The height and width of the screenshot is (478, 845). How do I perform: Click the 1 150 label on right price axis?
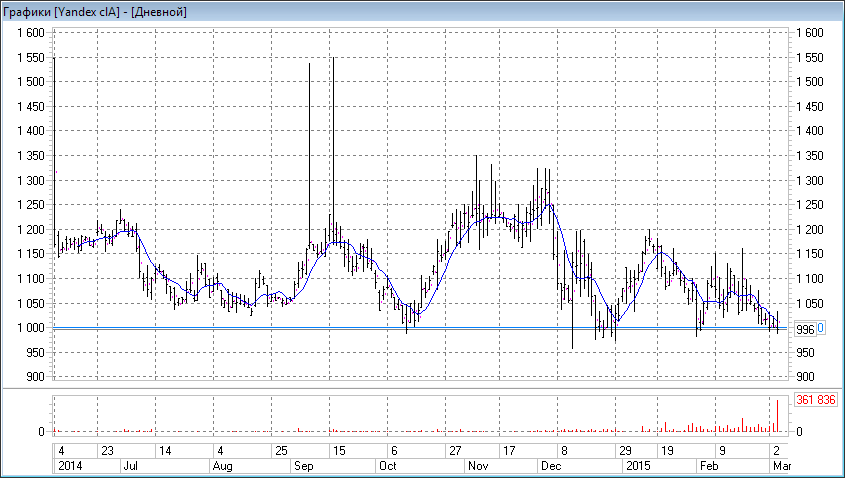pyautogui.click(x=809, y=254)
